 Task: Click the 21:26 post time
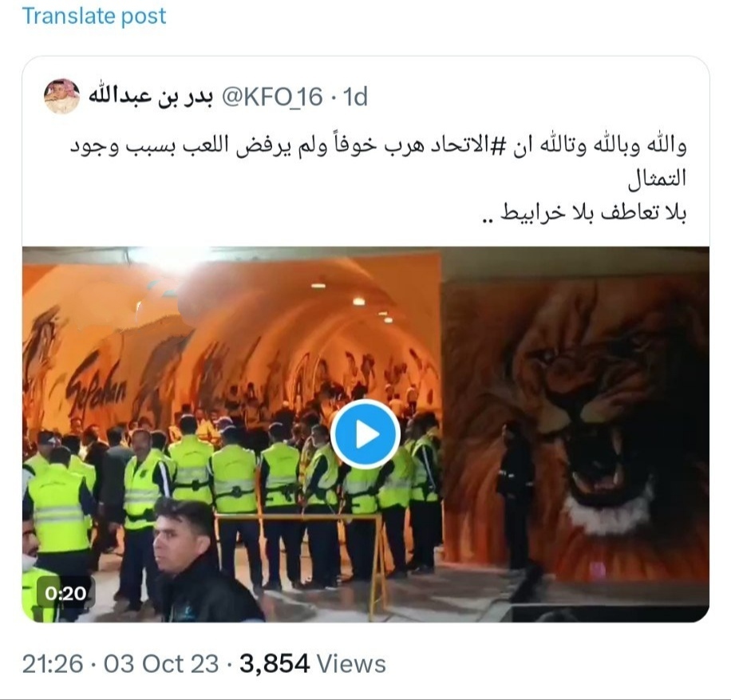(53, 663)
